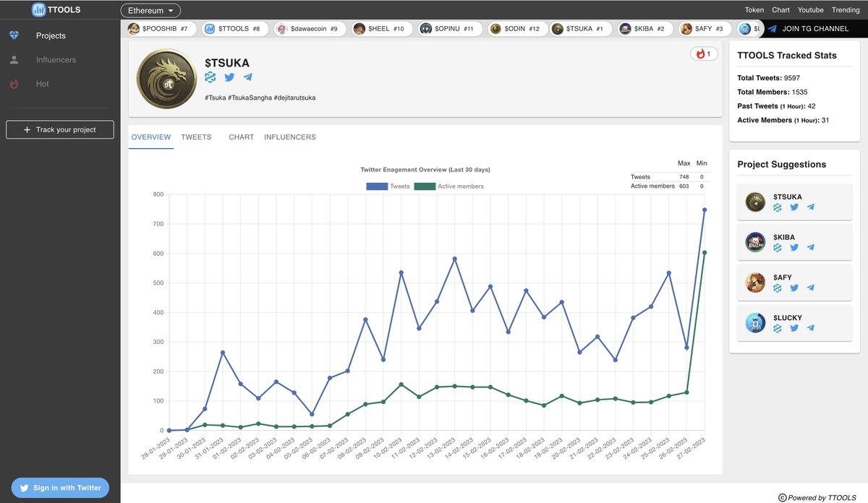Select $TTOOLS #8 trending chip
868x503 pixels.
point(234,29)
